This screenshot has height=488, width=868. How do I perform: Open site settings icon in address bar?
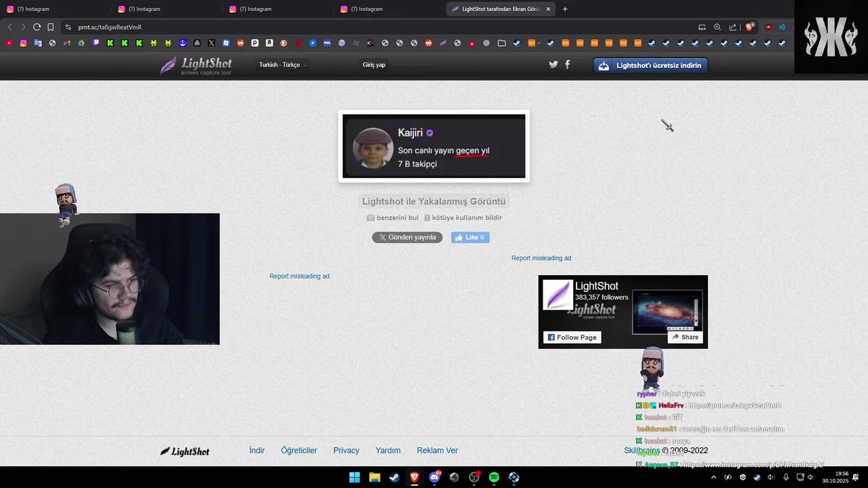[67, 27]
